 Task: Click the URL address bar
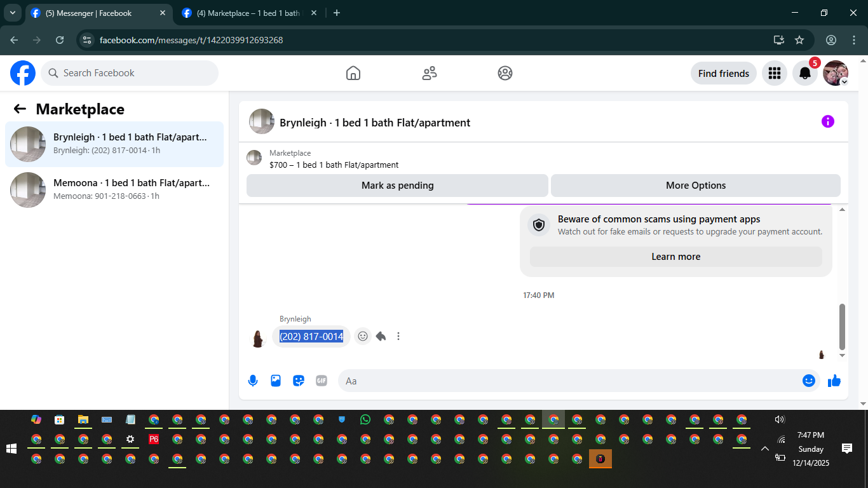[432, 40]
